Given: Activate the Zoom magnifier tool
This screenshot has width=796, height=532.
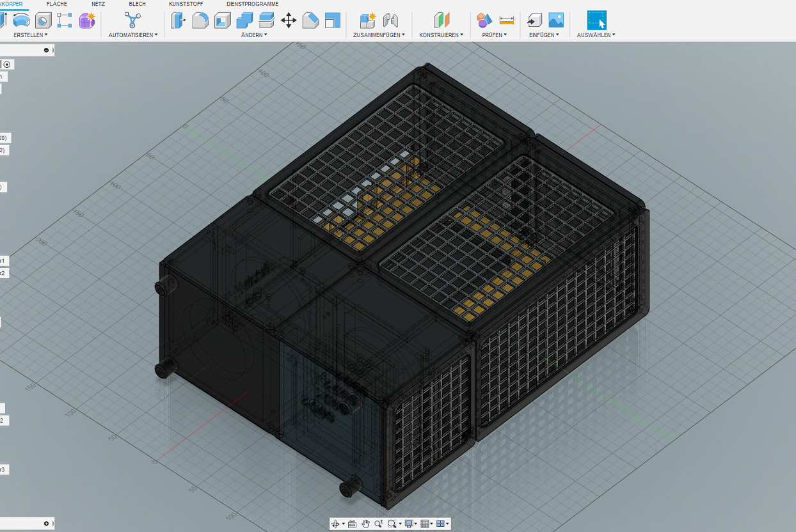Looking at the screenshot, I should tap(379, 524).
